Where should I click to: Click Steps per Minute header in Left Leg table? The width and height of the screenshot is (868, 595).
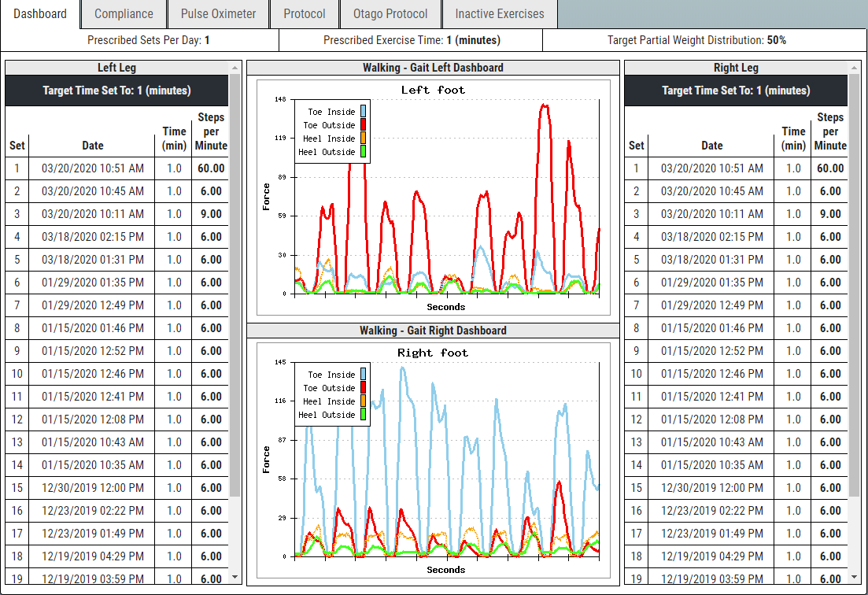coord(211,131)
